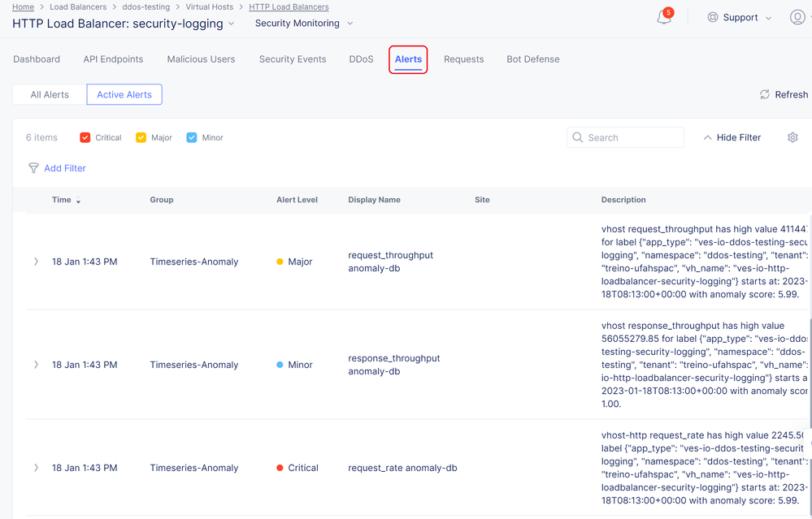The image size is (812, 519).
Task: Open table settings gear icon
Action: click(x=792, y=137)
